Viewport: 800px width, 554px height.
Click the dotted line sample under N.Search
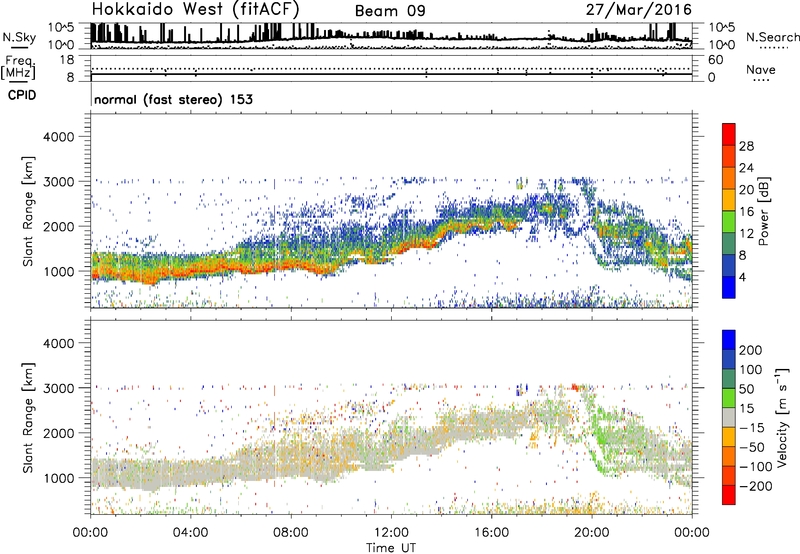point(774,48)
